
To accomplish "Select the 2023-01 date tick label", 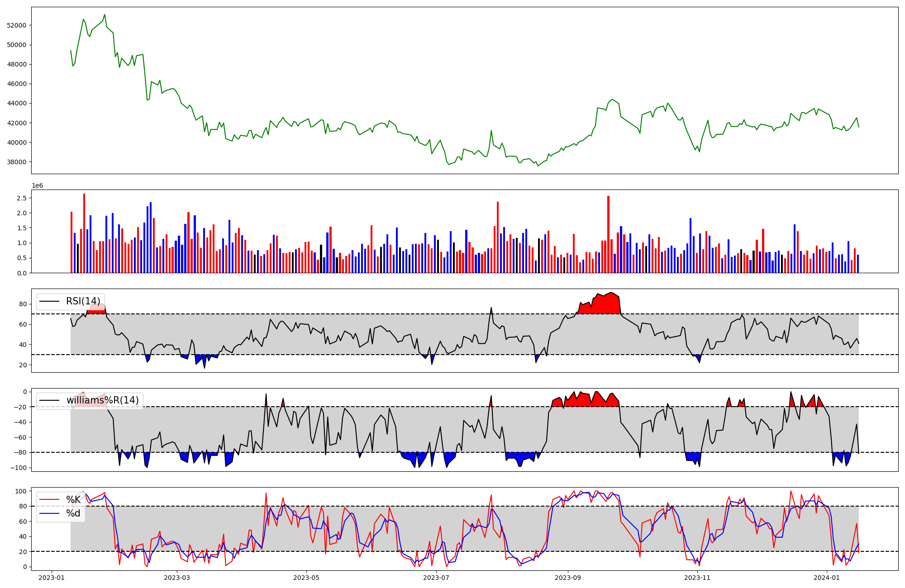I will click(52, 578).
